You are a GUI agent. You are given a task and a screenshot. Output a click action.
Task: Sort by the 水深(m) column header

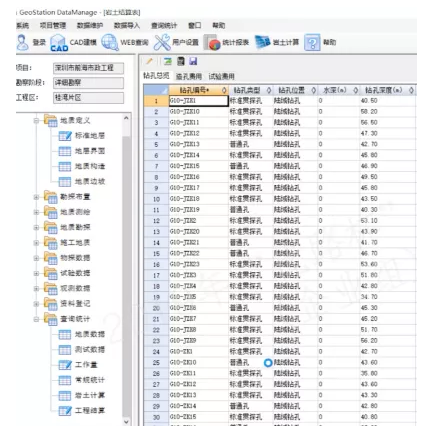(338, 90)
